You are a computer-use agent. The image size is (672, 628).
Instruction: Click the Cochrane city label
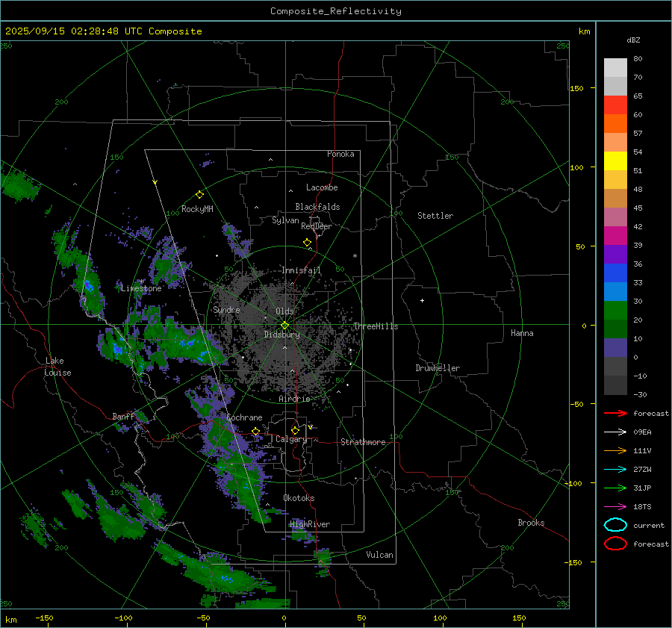[244, 417]
